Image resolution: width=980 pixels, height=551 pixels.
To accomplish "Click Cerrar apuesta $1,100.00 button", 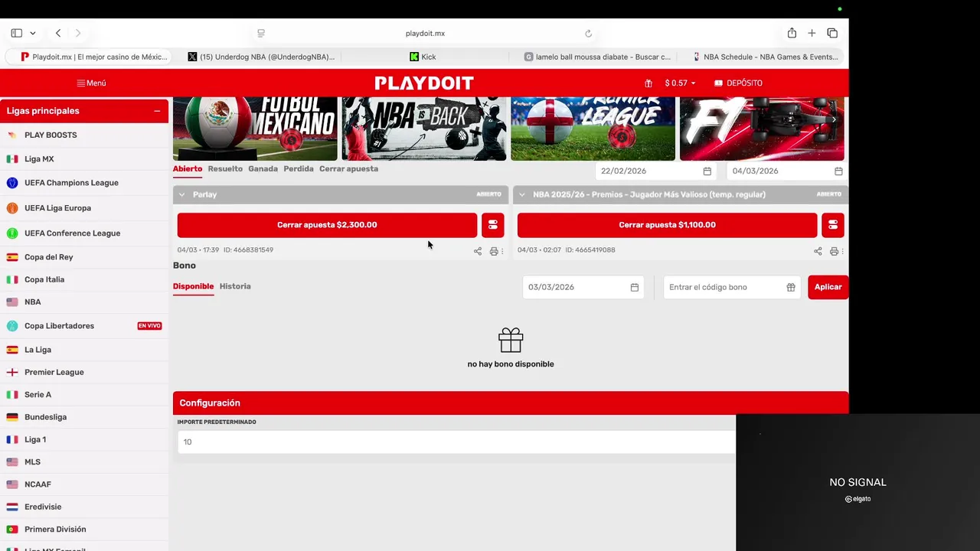I will tap(667, 225).
